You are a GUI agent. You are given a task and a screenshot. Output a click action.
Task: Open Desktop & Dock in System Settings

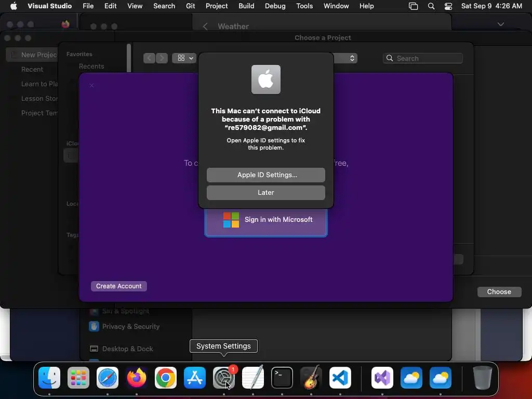coord(122,349)
